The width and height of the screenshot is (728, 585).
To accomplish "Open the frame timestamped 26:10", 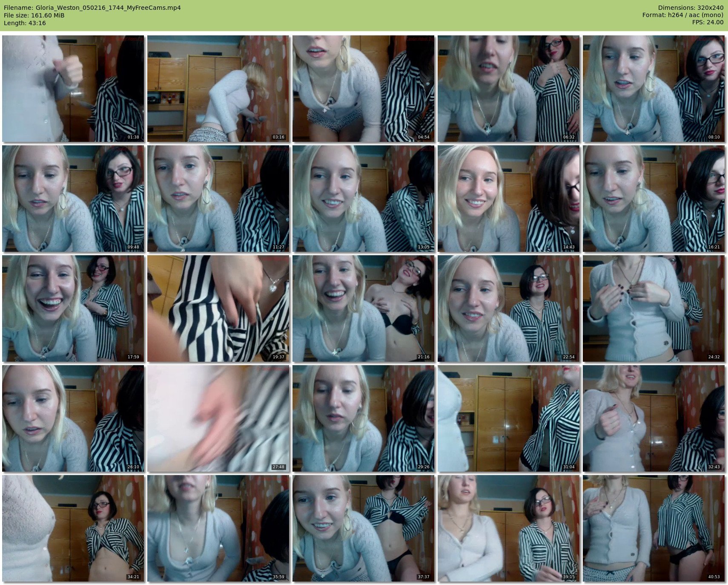I will pos(73,418).
